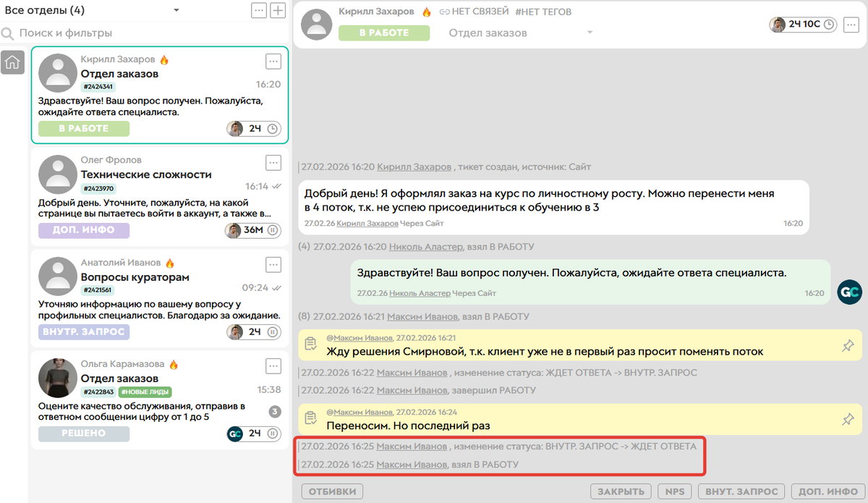Click client avatar in the ticket header
868x503 pixels.
316,23
